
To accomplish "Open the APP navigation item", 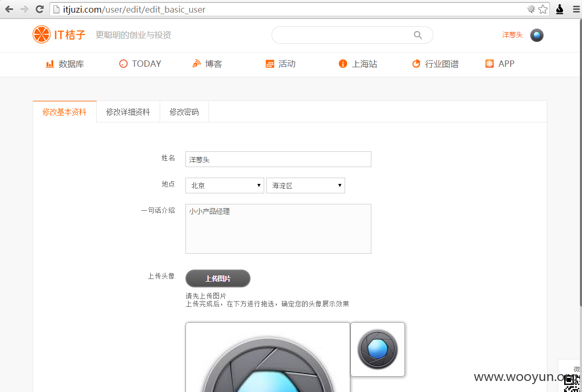I will click(500, 64).
